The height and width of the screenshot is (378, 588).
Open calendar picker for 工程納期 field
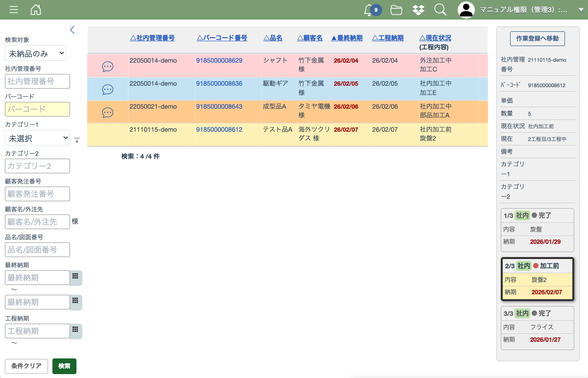point(75,331)
